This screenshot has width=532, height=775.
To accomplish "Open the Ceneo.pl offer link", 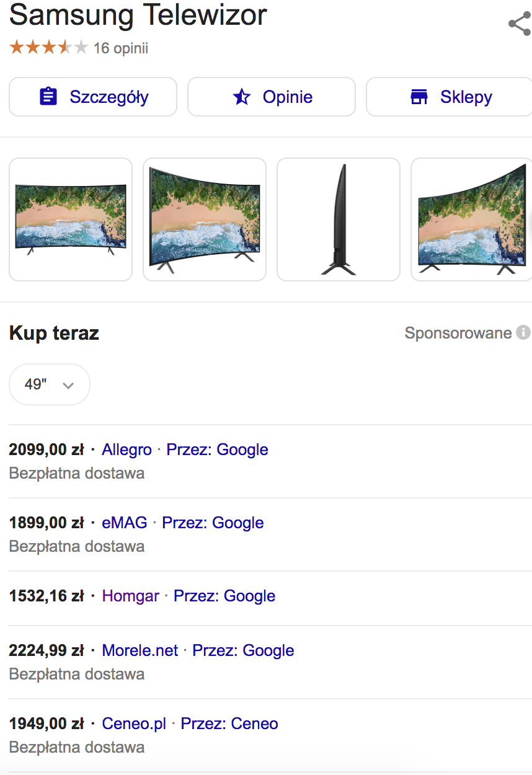I will (134, 724).
